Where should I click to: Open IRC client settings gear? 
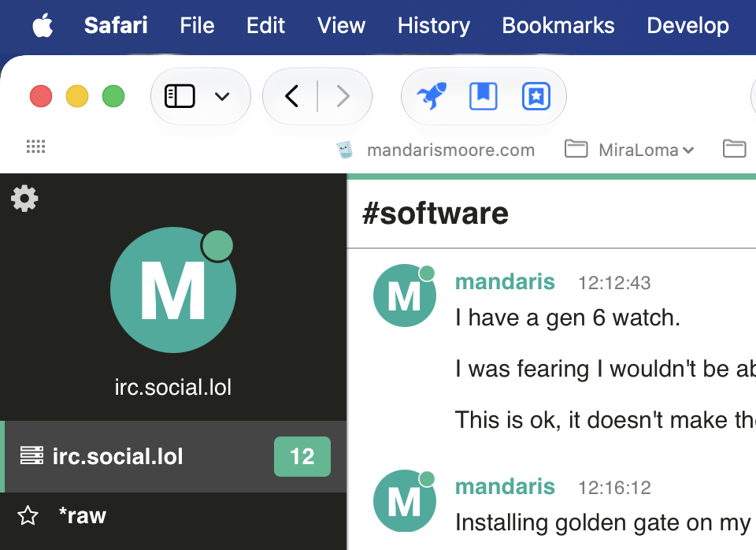pyautogui.click(x=24, y=199)
